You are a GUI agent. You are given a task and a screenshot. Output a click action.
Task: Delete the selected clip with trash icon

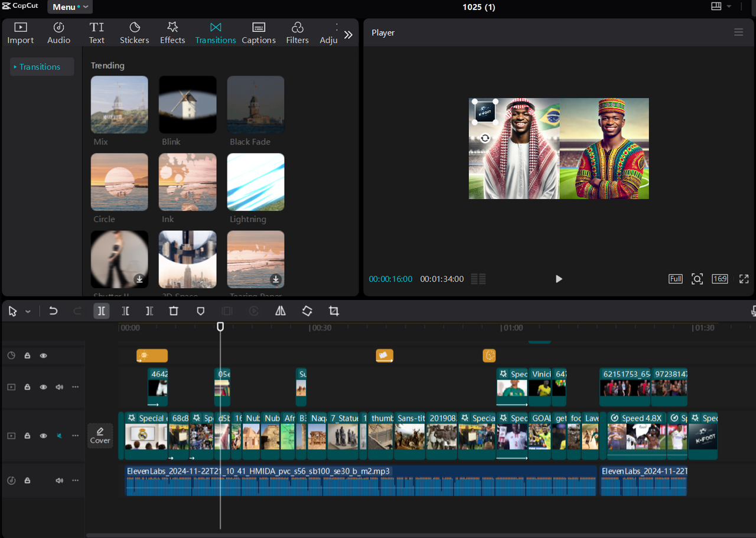point(174,311)
